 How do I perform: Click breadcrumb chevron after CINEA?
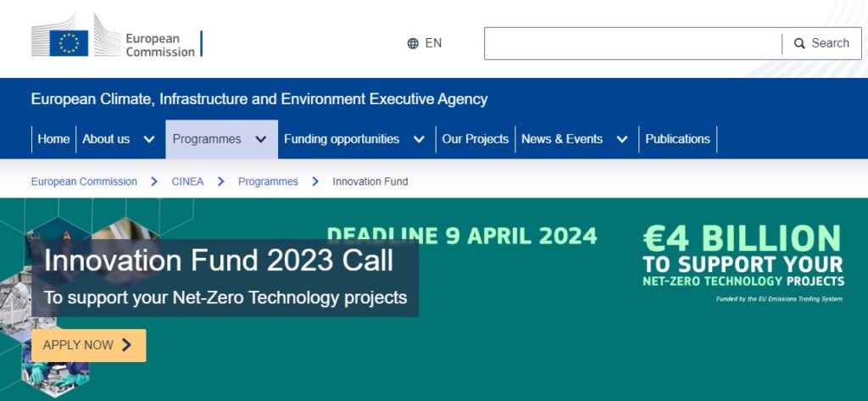(x=221, y=181)
